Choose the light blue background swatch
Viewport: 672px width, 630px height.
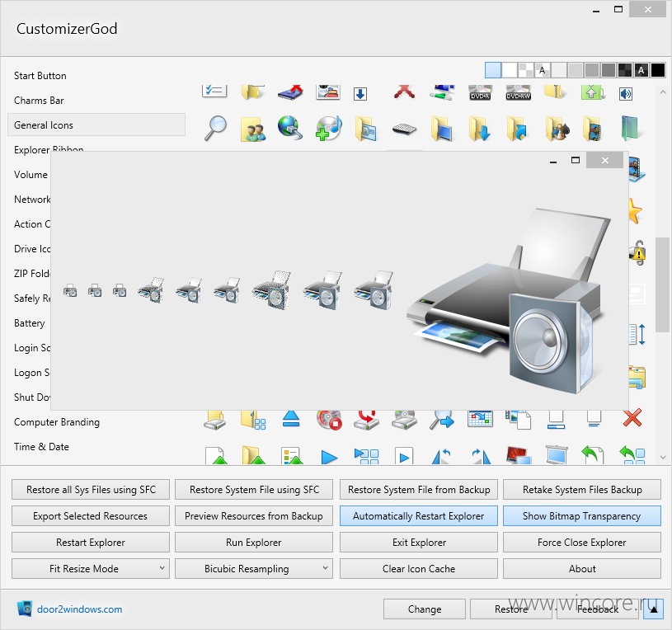pos(493,70)
